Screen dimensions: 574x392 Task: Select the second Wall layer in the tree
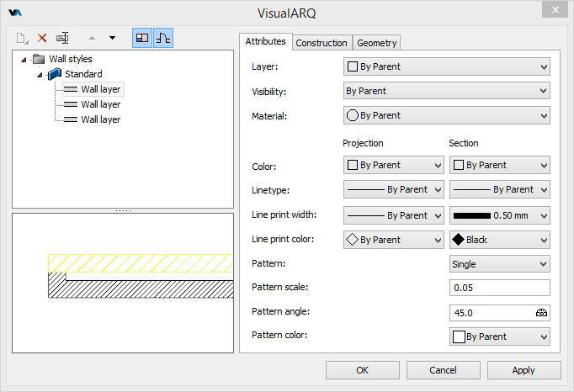(101, 104)
